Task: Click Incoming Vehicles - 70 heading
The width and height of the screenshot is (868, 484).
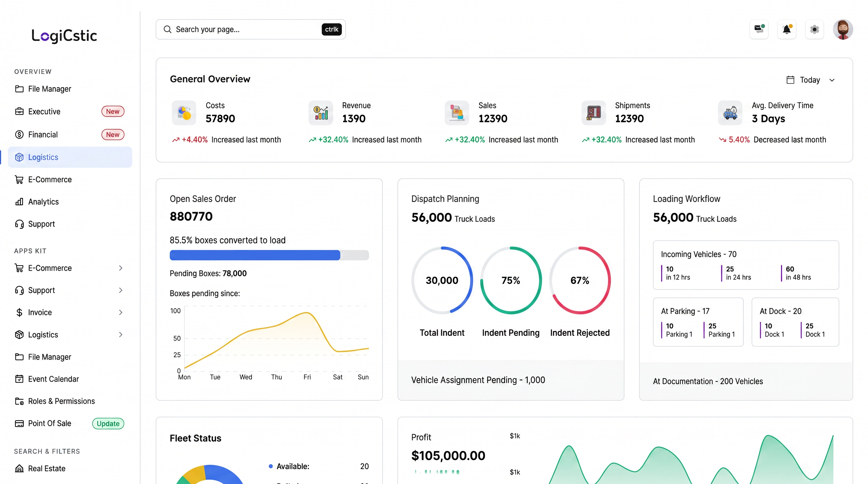Action: (x=699, y=254)
